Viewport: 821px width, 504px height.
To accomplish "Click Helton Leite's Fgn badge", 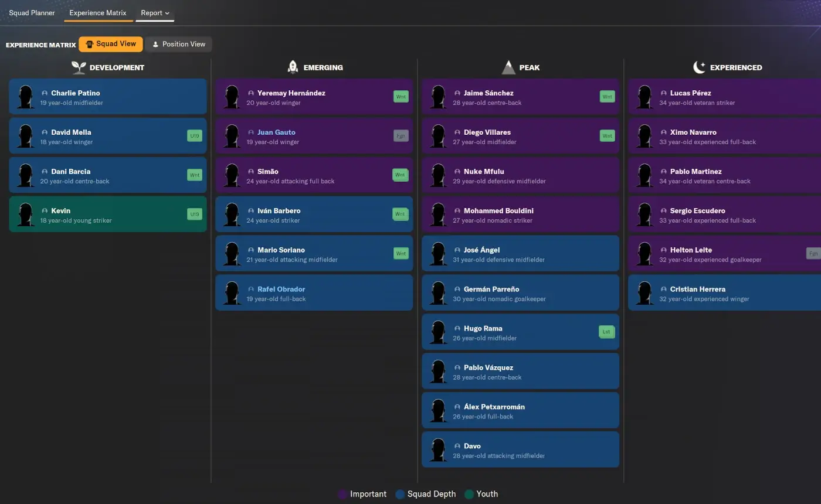I will pos(813,254).
